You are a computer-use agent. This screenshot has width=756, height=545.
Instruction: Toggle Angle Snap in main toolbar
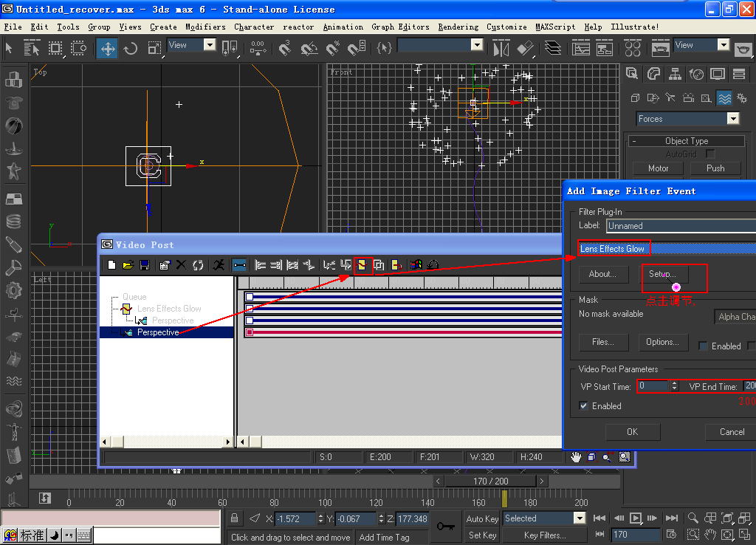[309, 48]
